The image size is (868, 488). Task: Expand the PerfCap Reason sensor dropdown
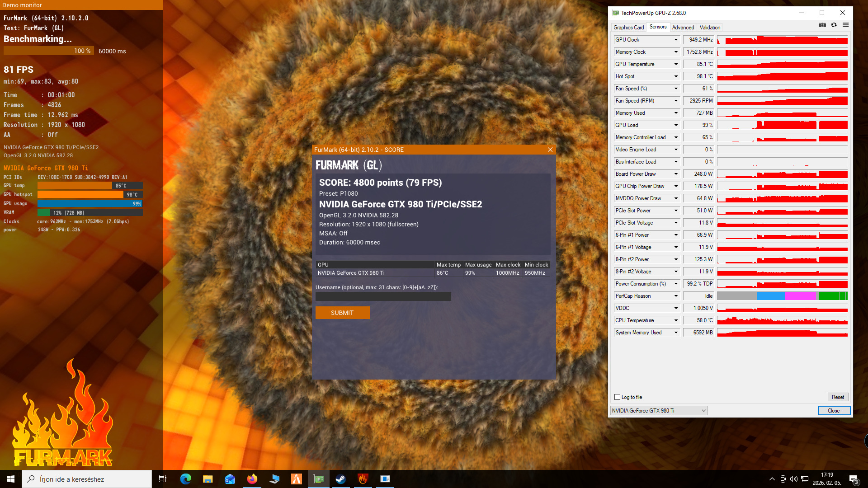676,296
